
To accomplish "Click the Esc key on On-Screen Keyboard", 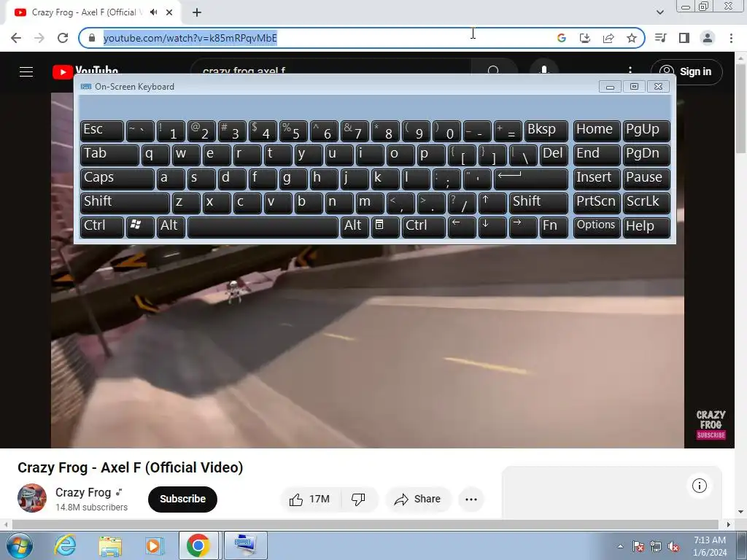I will pyautogui.click(x=102, y=131).
